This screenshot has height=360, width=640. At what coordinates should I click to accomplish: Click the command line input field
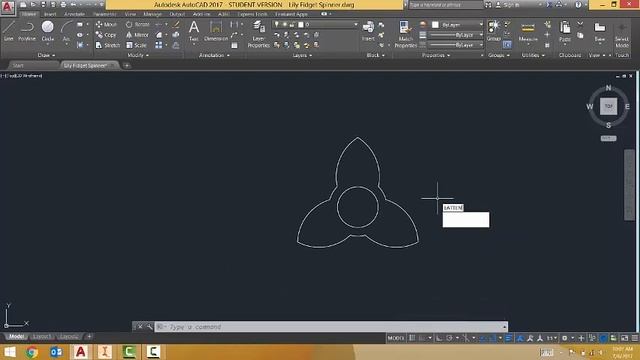click(331, 327)
